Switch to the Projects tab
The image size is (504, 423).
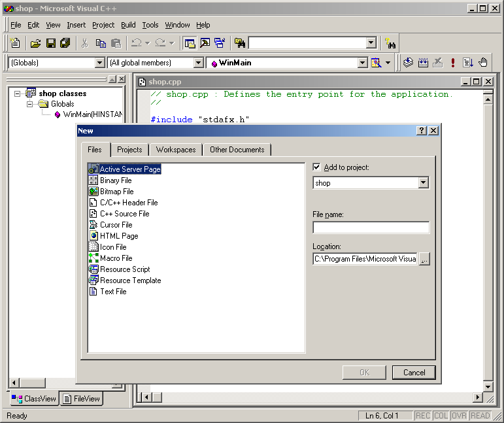pyautogui.click(x=129, y=150)
